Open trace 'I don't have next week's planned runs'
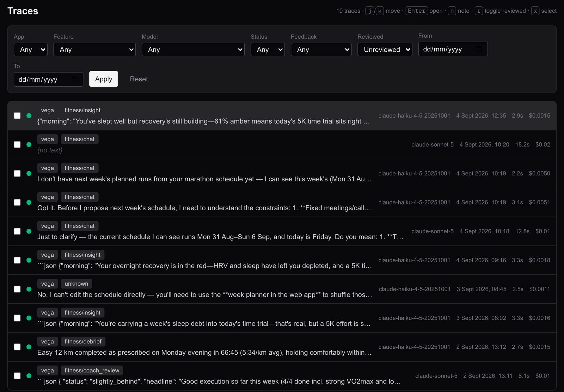Viewport: 564px width, 392px height. coord(204,179)
